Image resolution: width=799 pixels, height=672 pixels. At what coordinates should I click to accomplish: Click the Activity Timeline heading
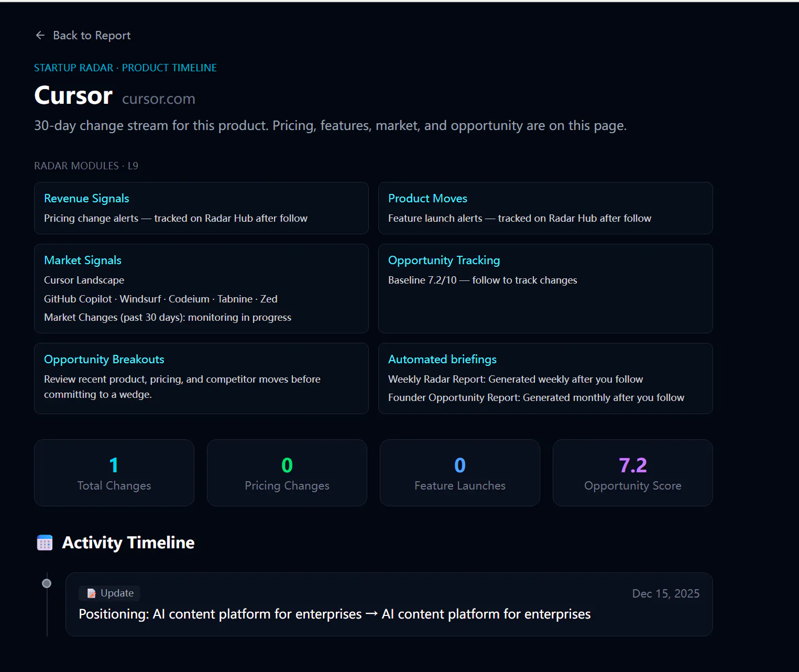click(128, 543)
